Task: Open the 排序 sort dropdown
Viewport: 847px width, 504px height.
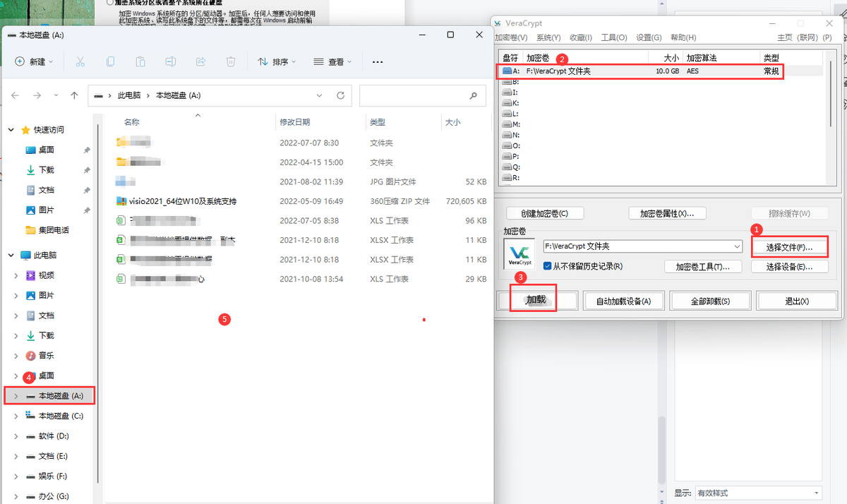Action: click(x=277, y=62)
